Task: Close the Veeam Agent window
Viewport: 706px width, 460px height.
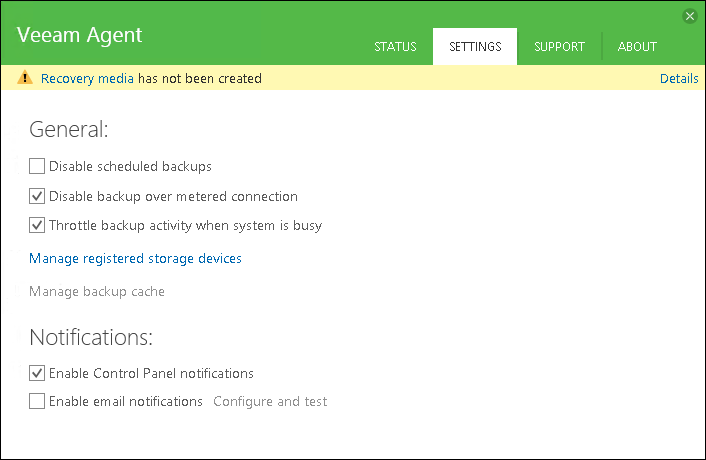Action: pos(689,16)
